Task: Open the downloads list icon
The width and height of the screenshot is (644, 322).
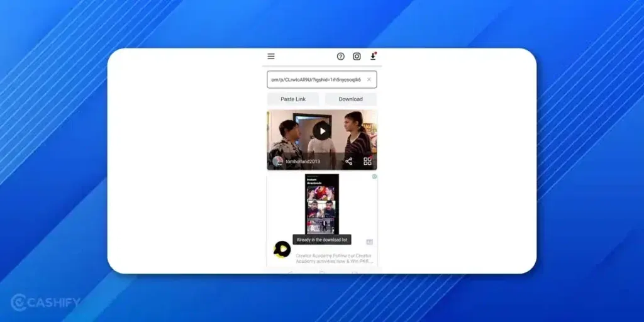Action: point(373,56)
